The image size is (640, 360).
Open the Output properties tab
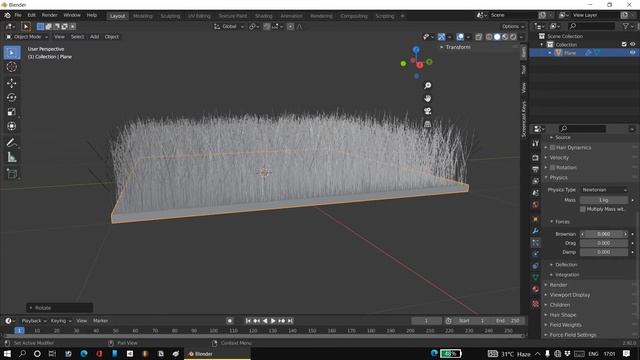535,169
